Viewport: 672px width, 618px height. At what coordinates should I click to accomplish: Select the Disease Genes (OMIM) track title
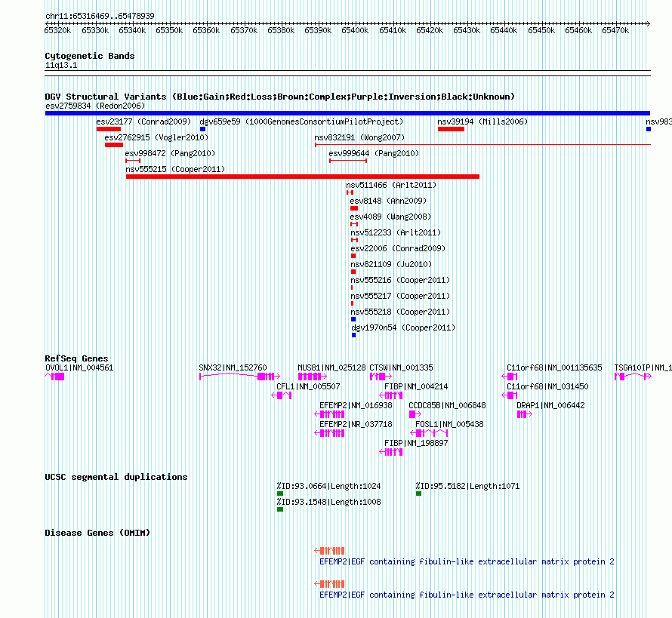[x=97, y=533]
